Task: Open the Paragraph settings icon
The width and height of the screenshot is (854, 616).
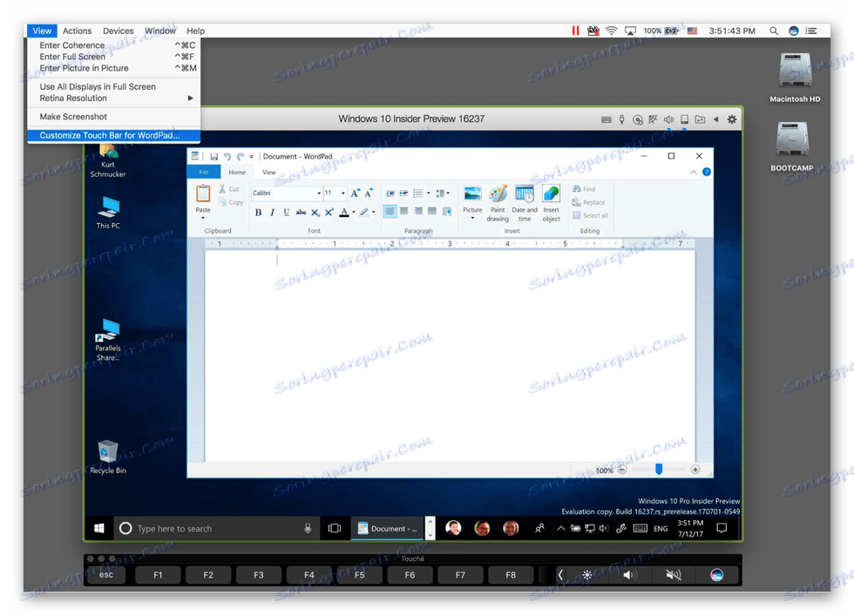Action: click(x=447, y=212)
